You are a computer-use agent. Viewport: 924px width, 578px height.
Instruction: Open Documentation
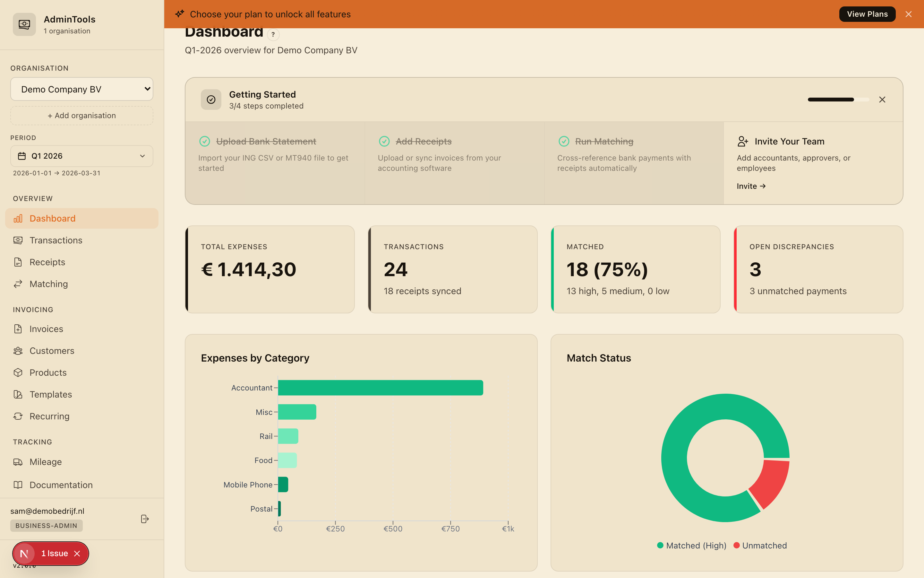[82, 485]
